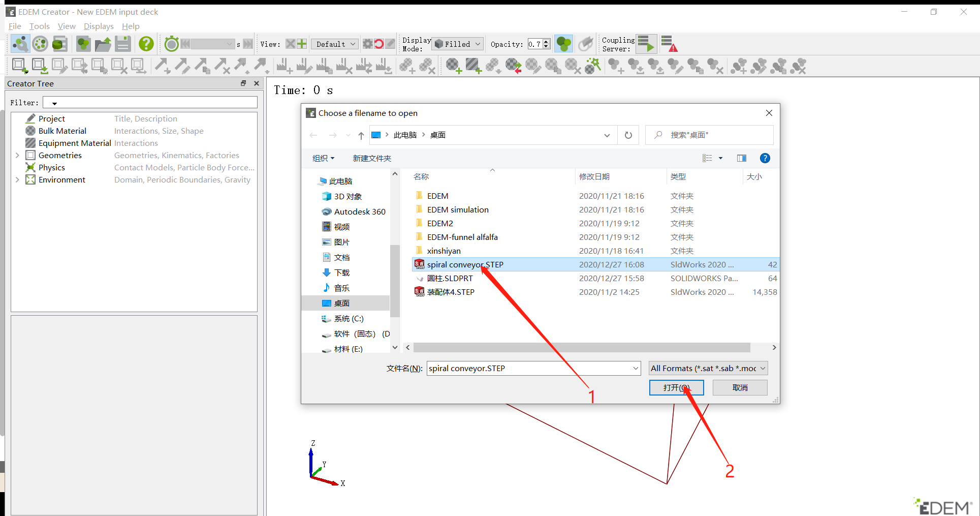Open the Creator Tree filter dropdown
The width and height of the screenshot is (980, 516).
54,103
